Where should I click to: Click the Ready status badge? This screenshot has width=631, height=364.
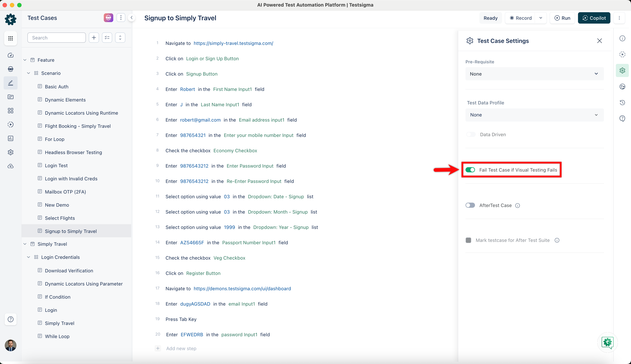click(x=490, y=18)
